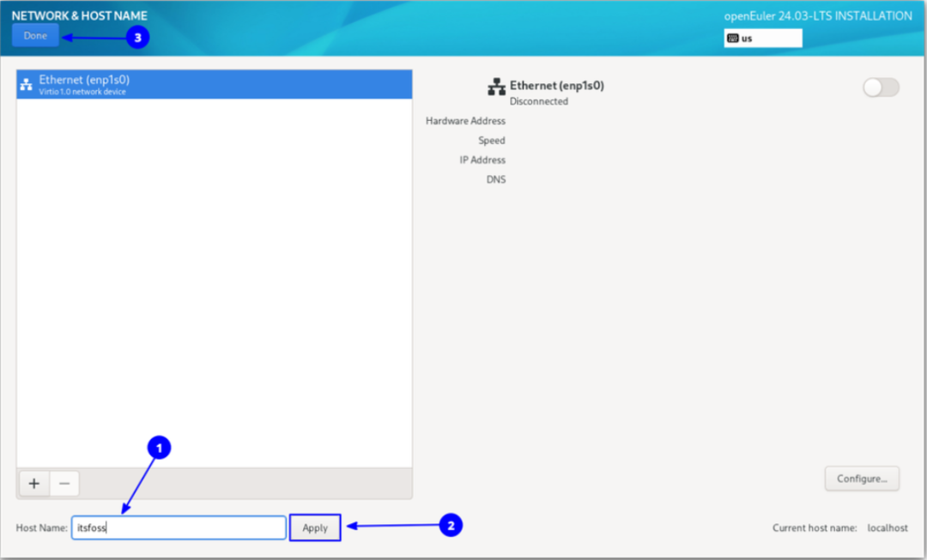Click the Ethernet (enp1s0) details pane title

(x=557, y=86)
